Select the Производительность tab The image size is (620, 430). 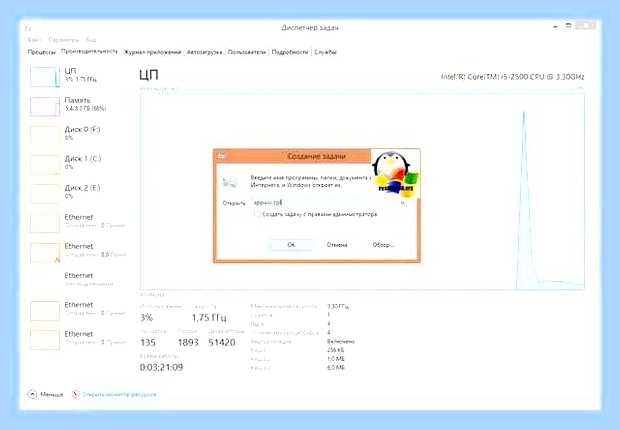click(x=89, y=51)
